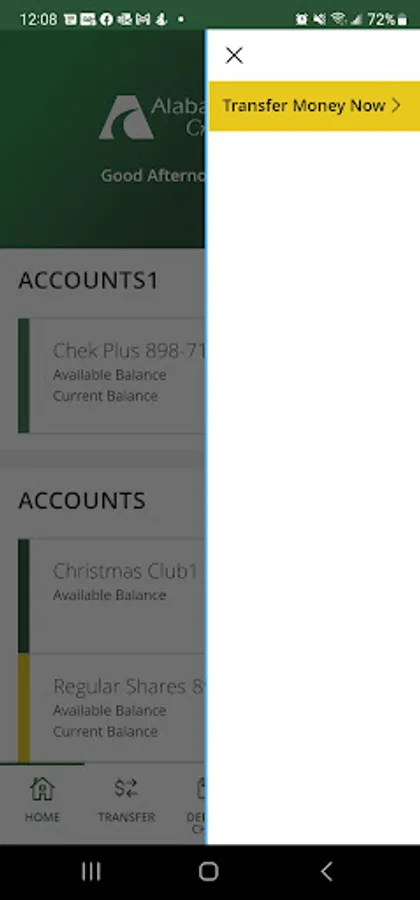Tap the Alabama Credit Union logo
Viewport: 420px width, 900px height.
click(126, 117)
